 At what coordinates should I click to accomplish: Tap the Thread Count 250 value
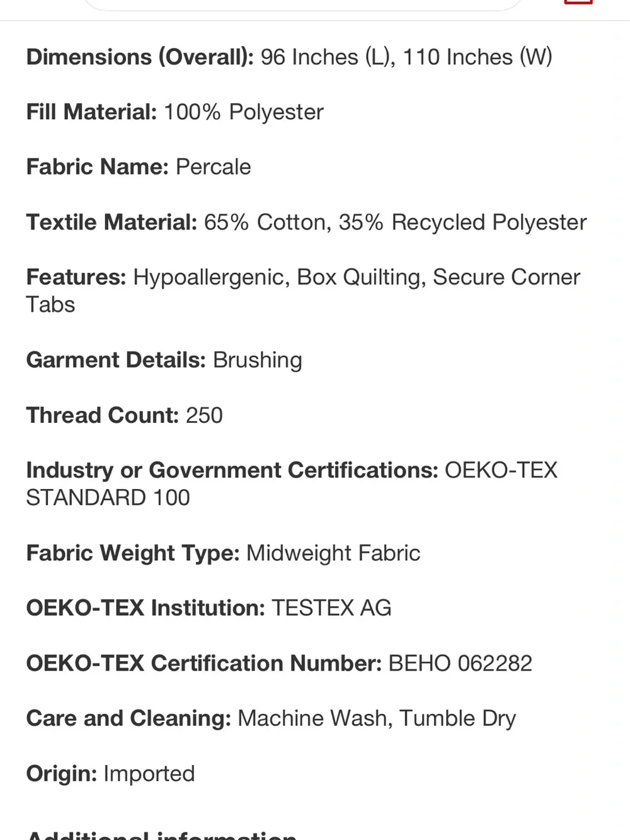click(204, 415)
